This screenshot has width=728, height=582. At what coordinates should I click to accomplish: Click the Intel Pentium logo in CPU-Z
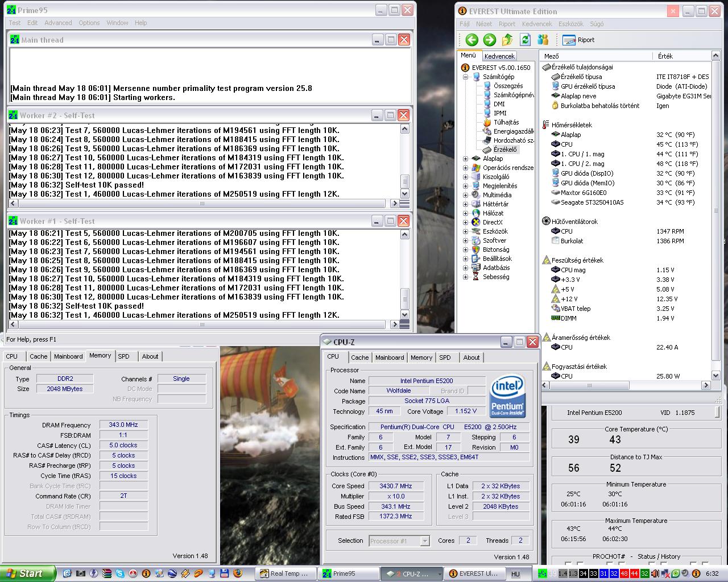[507, 396]
